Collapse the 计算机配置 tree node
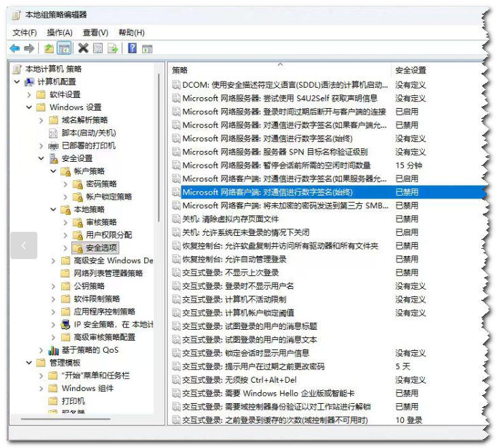The height and width of the screenshot is (448, 501). (17, 82)
